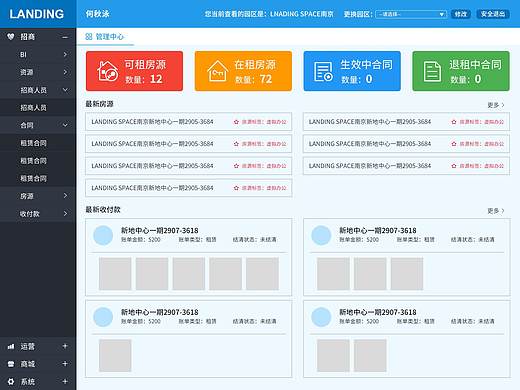Click avatar circle of top-left payment card
Screen dimensions: 520x390
[103, 235]
